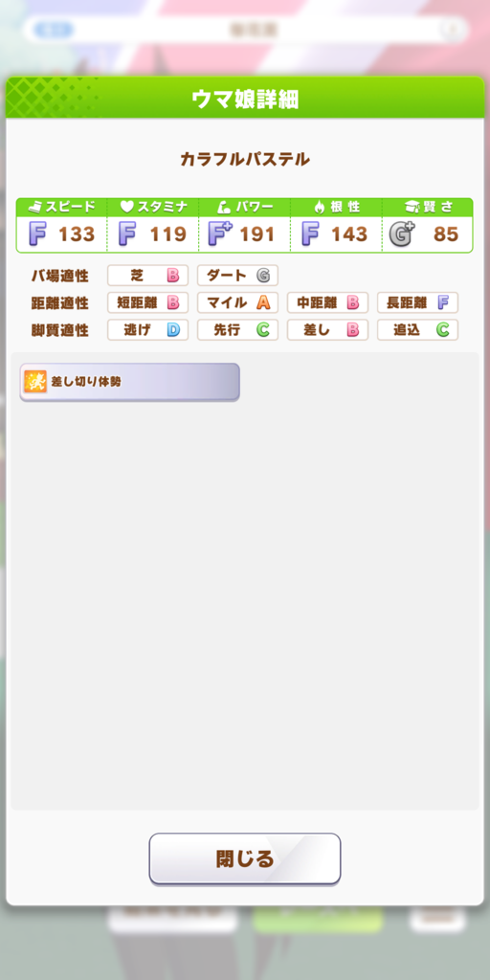Click the 短距離 B distance chip
This screenshot has height=980, width=490.
[x=147, y=302]
